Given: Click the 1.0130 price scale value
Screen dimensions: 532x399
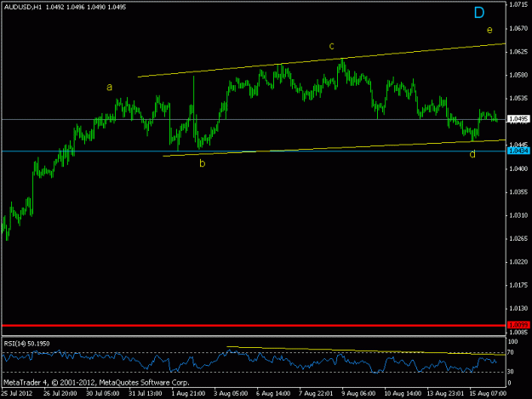Looking at the screenshot, I should coord(518,309).
